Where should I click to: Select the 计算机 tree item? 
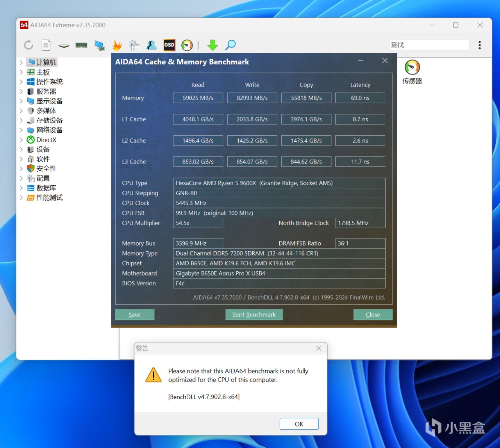43,62
